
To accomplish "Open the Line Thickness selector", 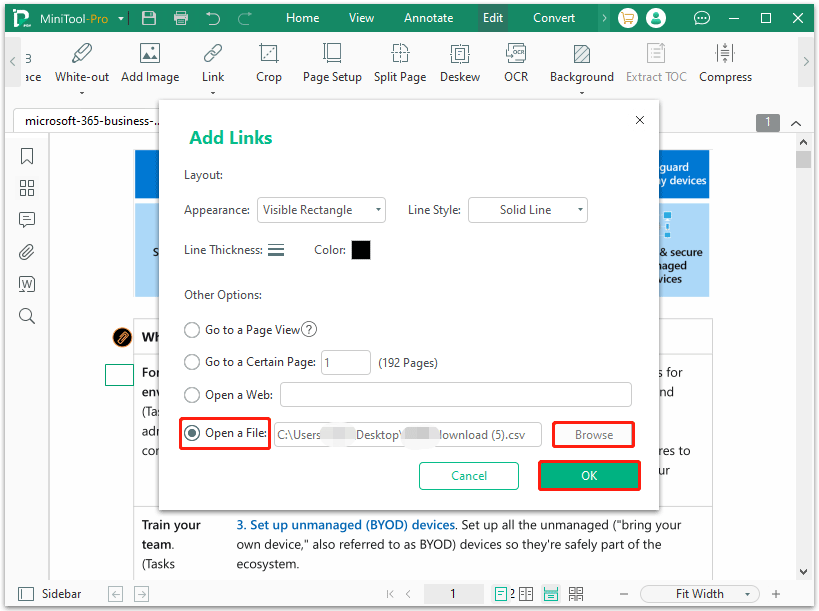I will (x=276, y=250).
